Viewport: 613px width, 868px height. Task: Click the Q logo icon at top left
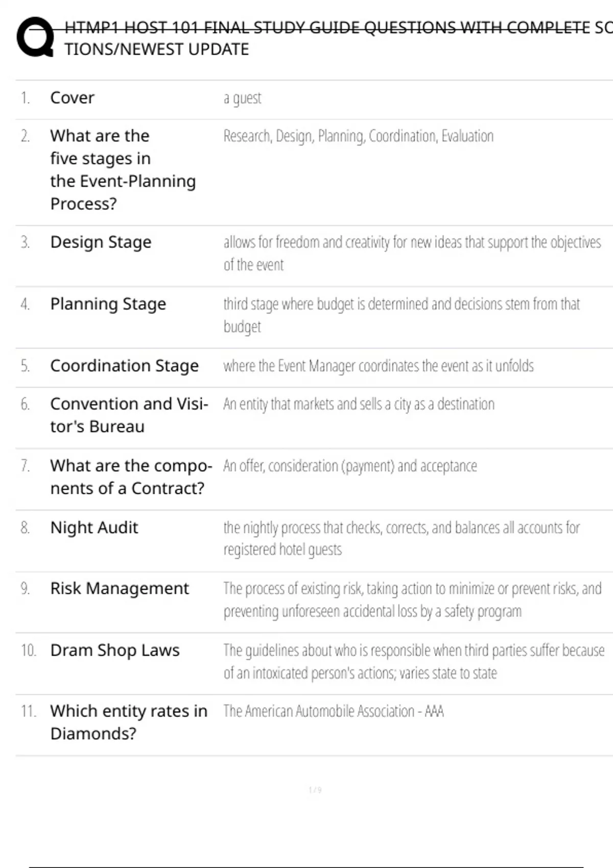pyautogui.click(x=35, y=37)
